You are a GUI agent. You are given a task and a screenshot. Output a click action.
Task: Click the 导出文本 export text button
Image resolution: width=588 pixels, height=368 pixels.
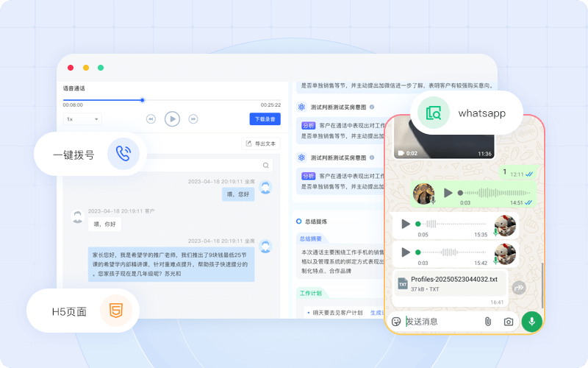(x=261, y=144)
